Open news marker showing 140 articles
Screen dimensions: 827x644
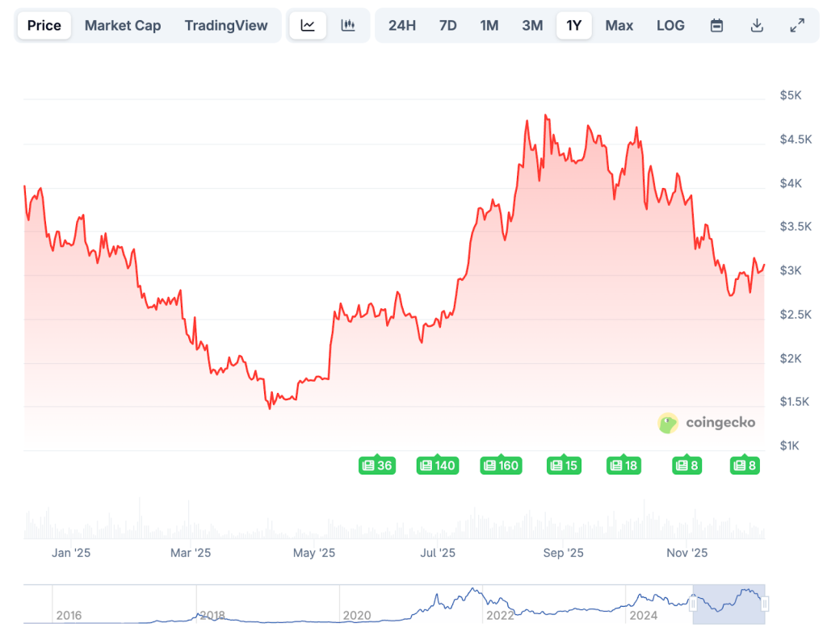tap(437, 466)
